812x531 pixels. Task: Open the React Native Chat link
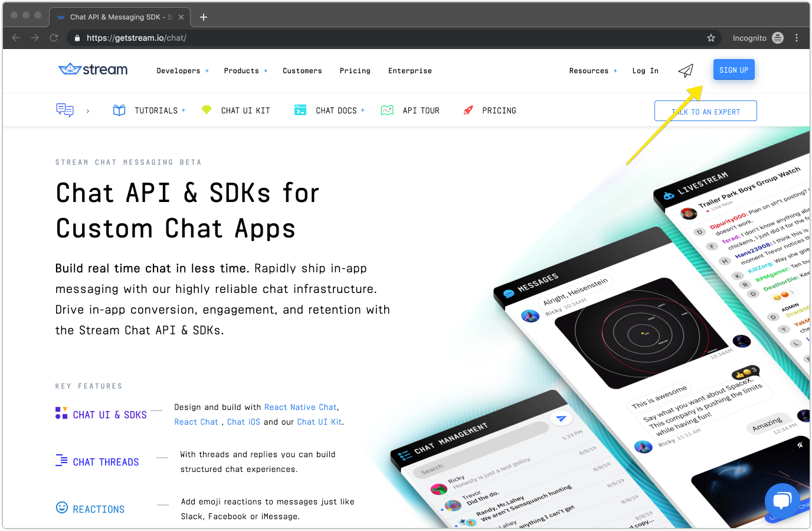pyautogui.click(x=300, y=407)
